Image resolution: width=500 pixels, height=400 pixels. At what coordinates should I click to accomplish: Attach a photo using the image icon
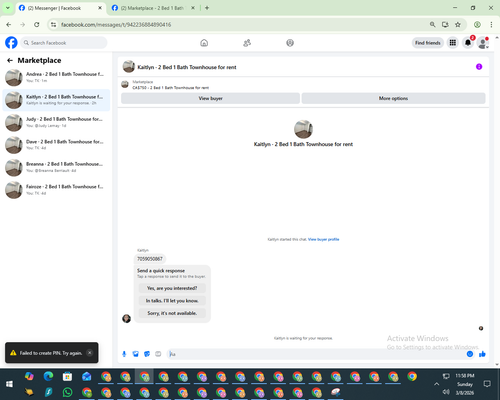[x=135, y=354]
